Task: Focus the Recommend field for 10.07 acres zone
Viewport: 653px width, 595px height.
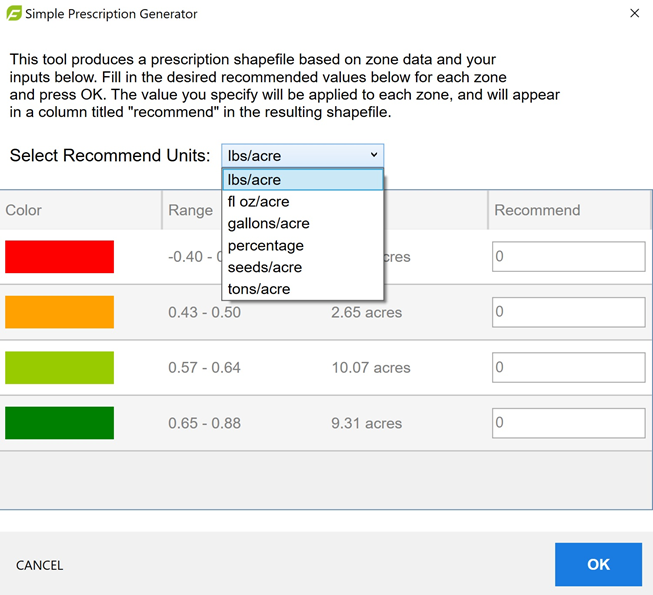Action: click(x=568, y=367)
